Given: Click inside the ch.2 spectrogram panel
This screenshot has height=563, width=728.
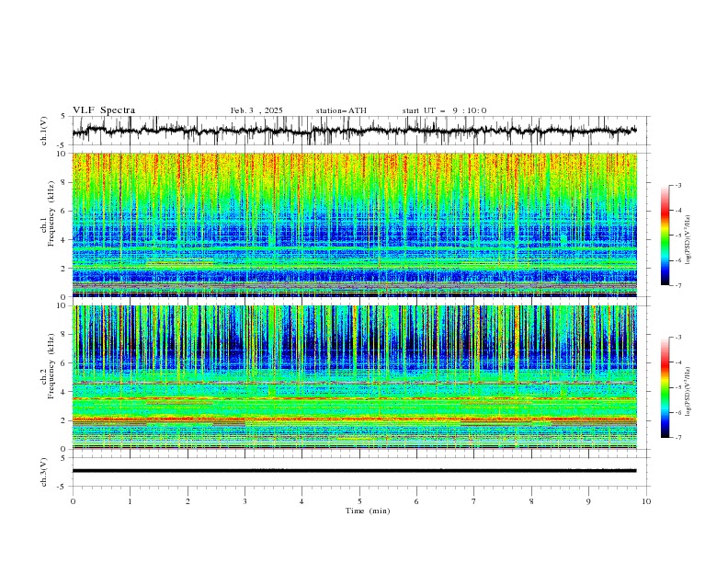Looking at the screenshot, I should pos(354,377).
